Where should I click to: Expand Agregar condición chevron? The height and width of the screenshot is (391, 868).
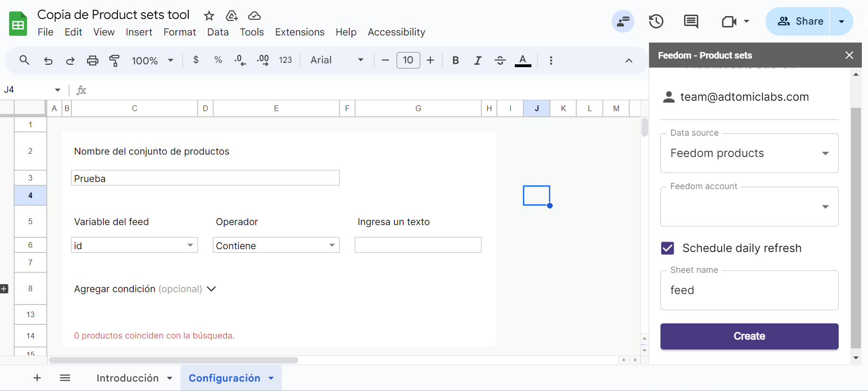(211, 289)
